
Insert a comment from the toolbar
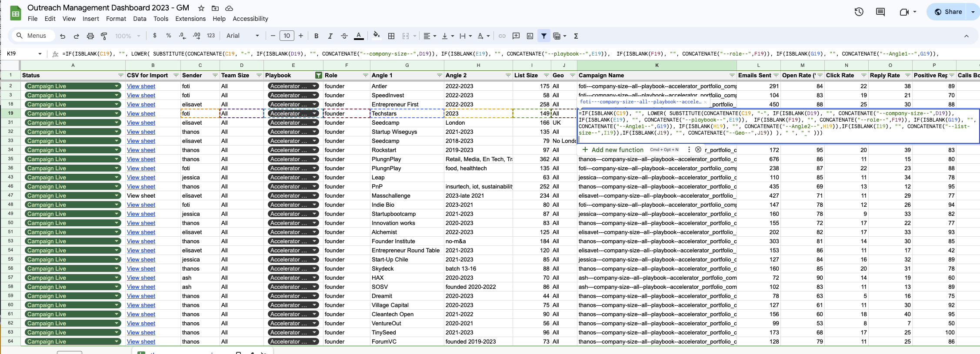(x=516, y=36)
